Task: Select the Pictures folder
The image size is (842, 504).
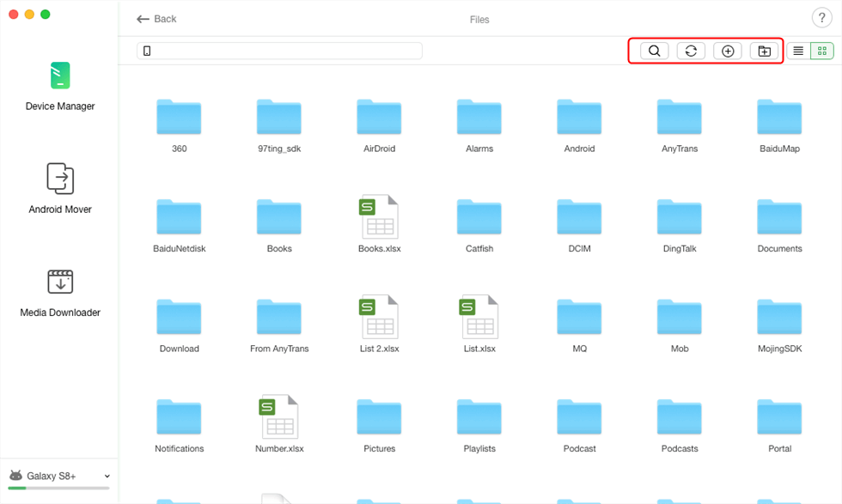Action: pos(379,426)
